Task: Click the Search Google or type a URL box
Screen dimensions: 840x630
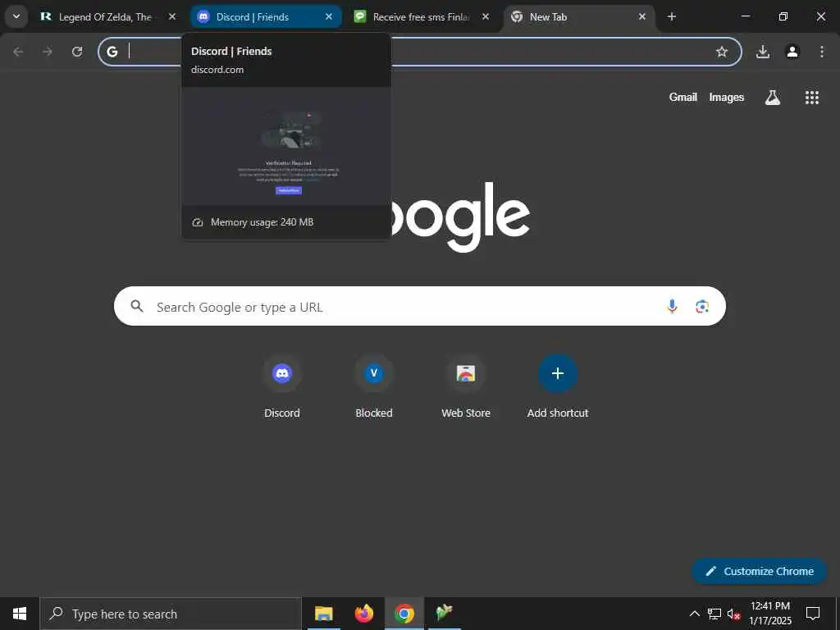Action: pyautogui.click(x=420, y=306)
